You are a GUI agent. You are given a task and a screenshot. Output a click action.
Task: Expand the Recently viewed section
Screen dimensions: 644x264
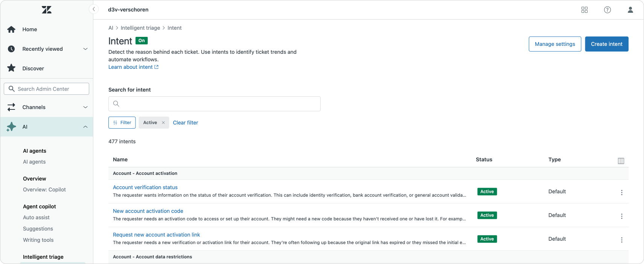pyautogui.click(x=85, y=49)
